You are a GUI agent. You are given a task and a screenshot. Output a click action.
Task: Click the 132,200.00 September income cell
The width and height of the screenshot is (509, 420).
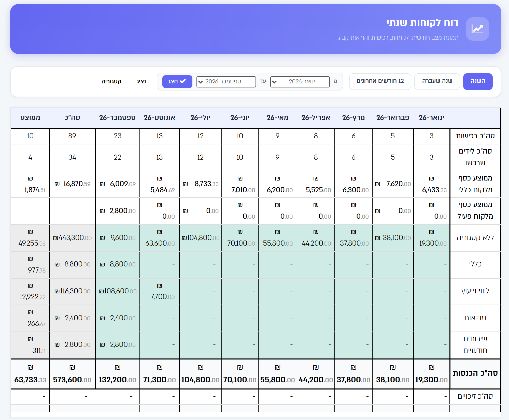pyautogui.click(x=117, y=374)
